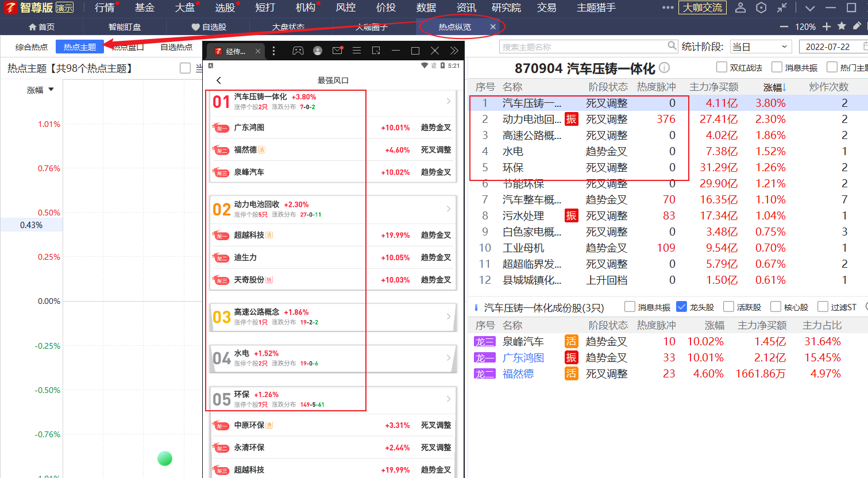Open the 行情 menu
This screenshot has width=868, height=478.
tap(105, 7)
